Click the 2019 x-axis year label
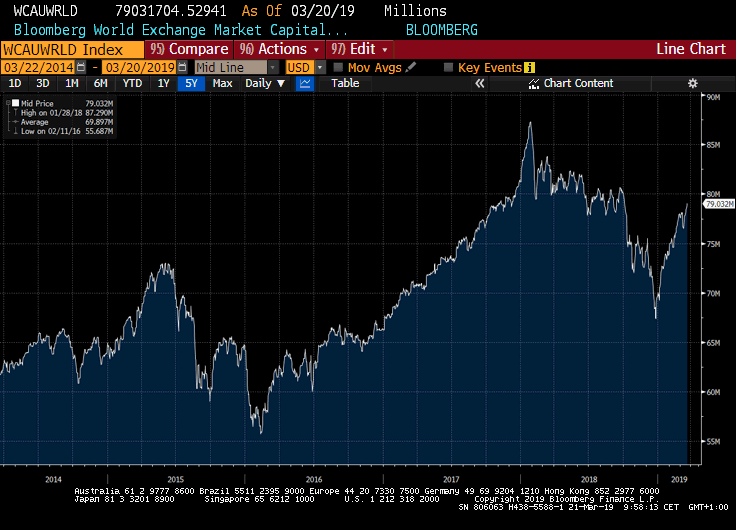This screenshot has height=530, width=736. point(679,479)
